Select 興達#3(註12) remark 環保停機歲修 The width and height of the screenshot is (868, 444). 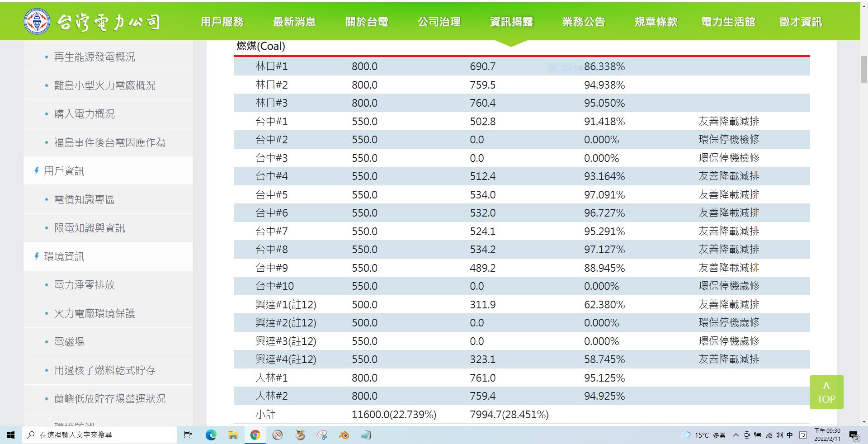[729, 341]
